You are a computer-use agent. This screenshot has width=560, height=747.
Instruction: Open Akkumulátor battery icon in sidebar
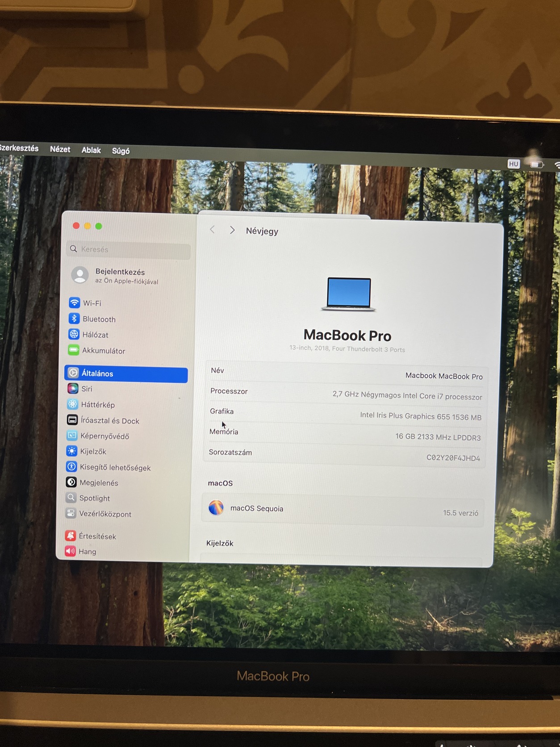pyautogui.click(x=74, y=350)
